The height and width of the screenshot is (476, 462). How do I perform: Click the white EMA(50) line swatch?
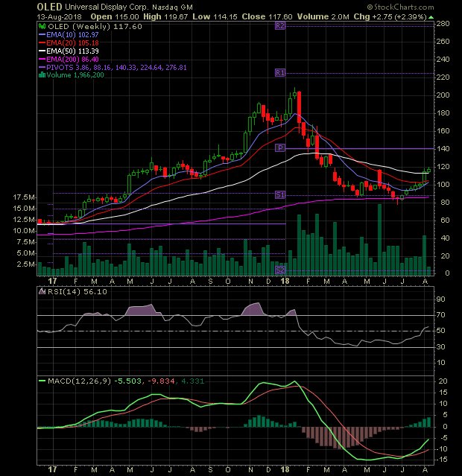[x=42, y=51]
